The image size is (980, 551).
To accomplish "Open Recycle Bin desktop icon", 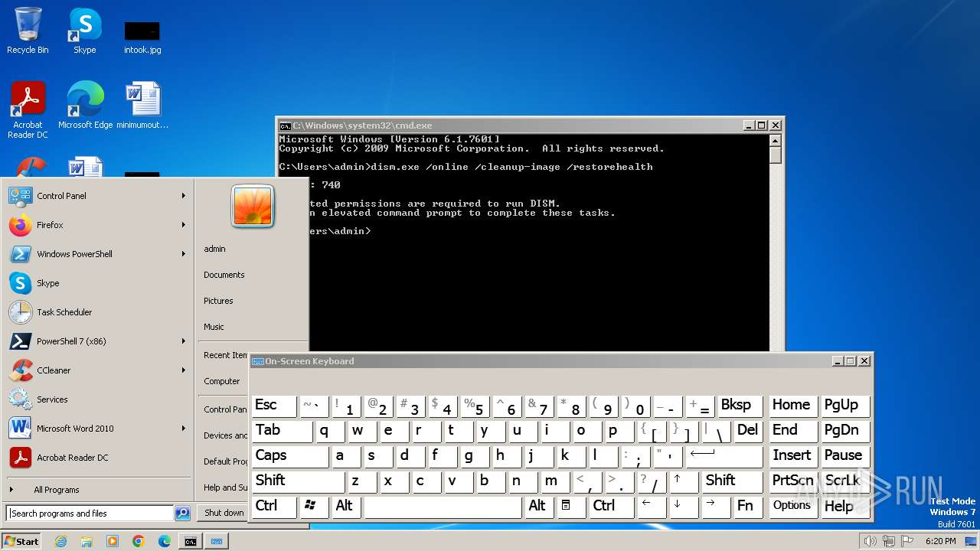I will (28, 31).
